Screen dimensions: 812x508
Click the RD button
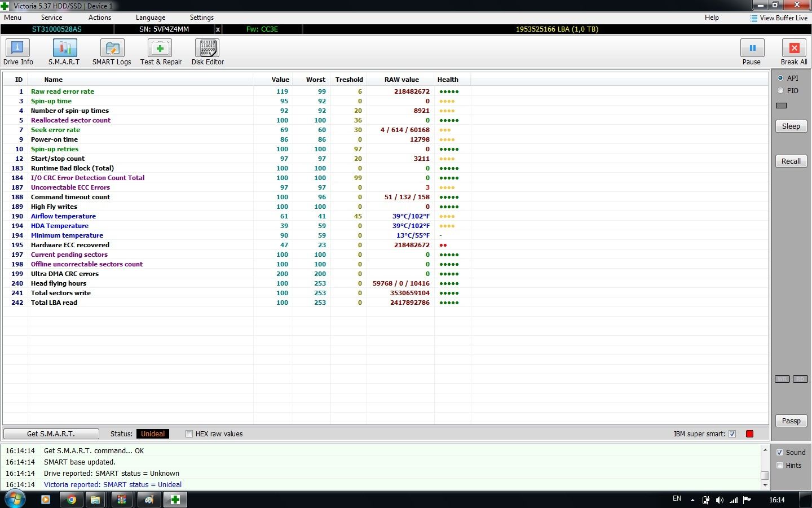[800, 379]
